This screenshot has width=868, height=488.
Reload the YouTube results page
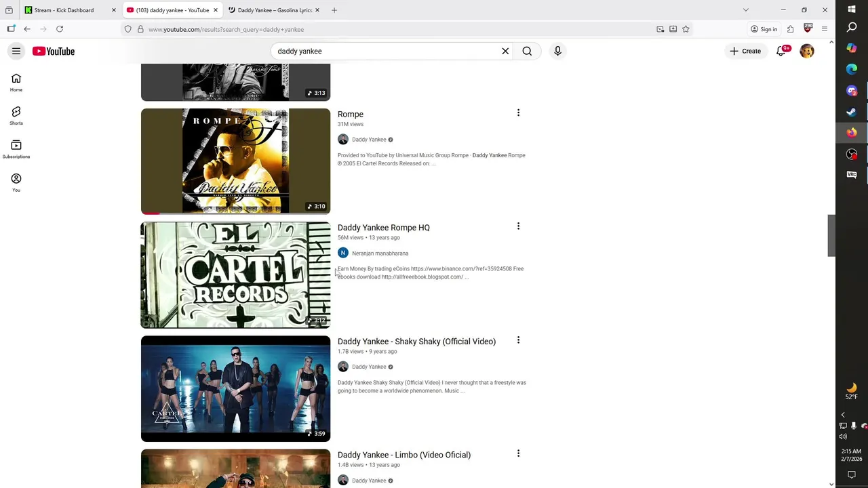tap(60, 29)
